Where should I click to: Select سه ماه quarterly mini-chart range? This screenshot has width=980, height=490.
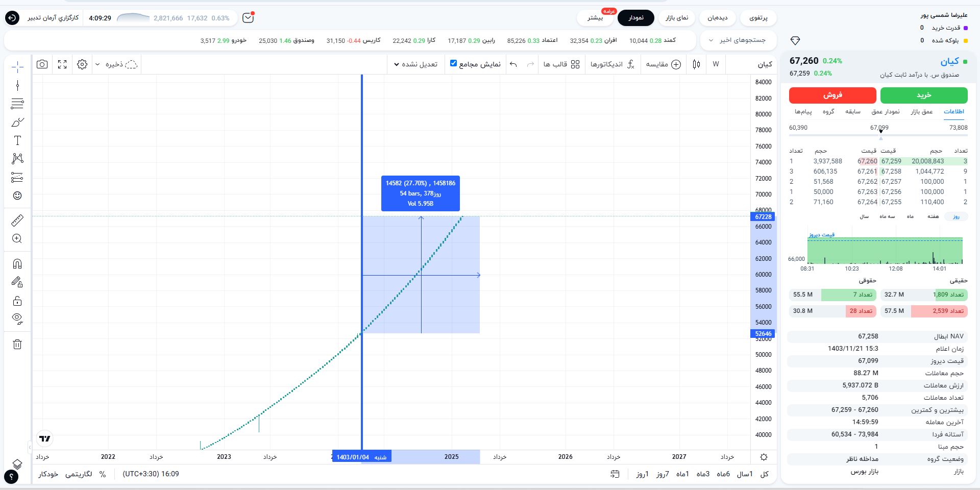coord(887,216)
